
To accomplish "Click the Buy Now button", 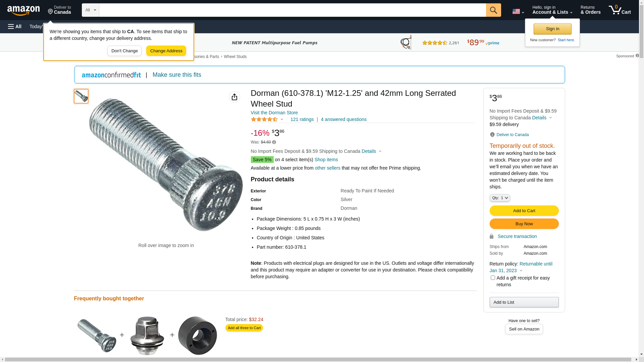I will point(524,224).
